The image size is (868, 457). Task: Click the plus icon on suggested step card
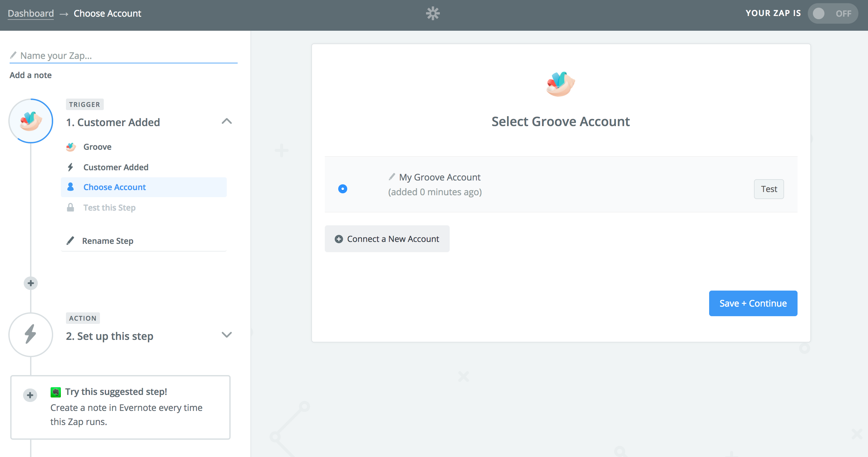pos(30,395)
